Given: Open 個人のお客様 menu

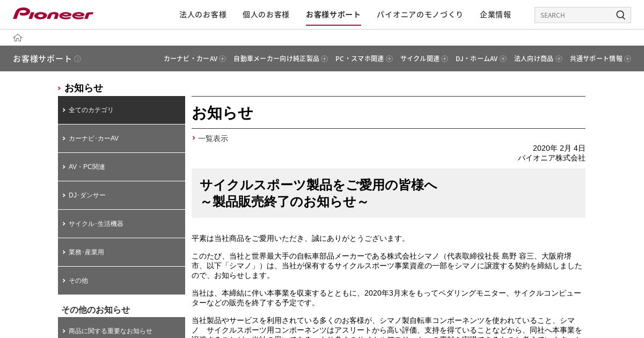Looking at the screenshot, I should pyautogui.click(x=266, y=14).
